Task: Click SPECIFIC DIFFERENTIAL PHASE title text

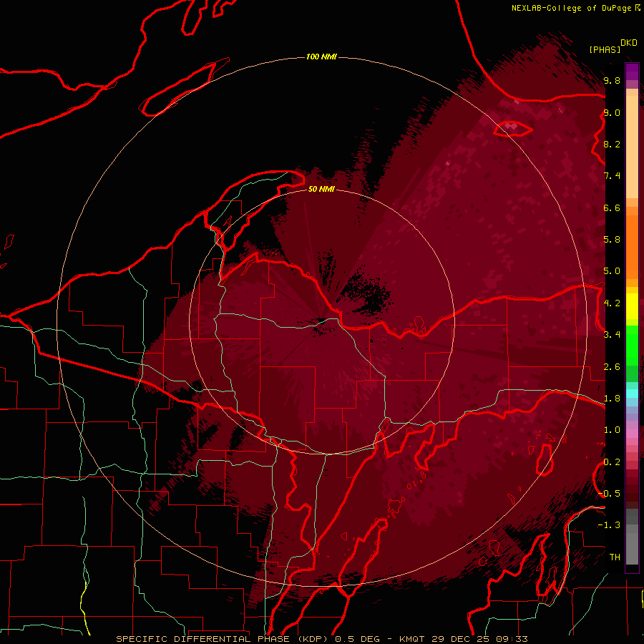Action: click(x=204, y=639)
